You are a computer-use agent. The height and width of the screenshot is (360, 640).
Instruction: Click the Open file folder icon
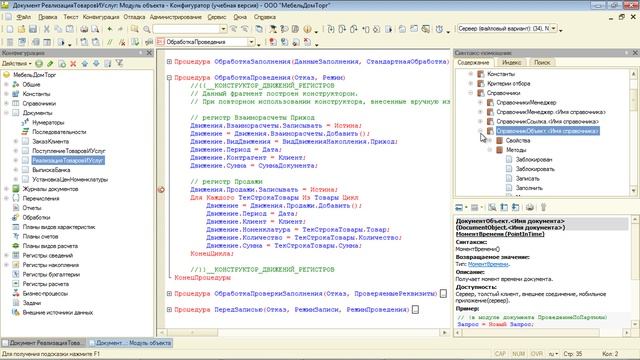[21, 29]
